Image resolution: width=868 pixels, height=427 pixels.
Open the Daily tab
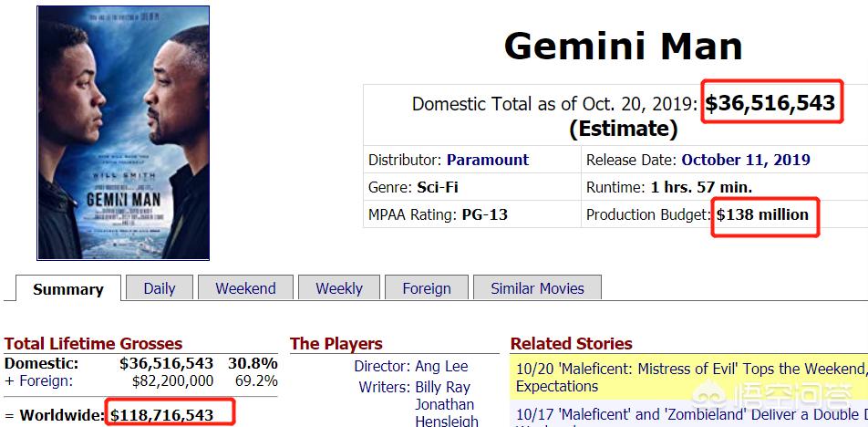point(160,288)
